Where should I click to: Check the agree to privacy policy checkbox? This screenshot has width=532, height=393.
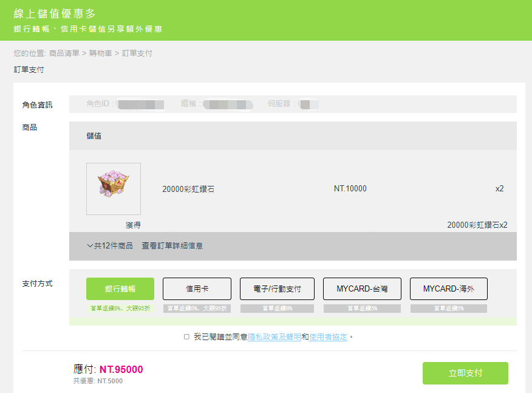(x=186, y=337)
